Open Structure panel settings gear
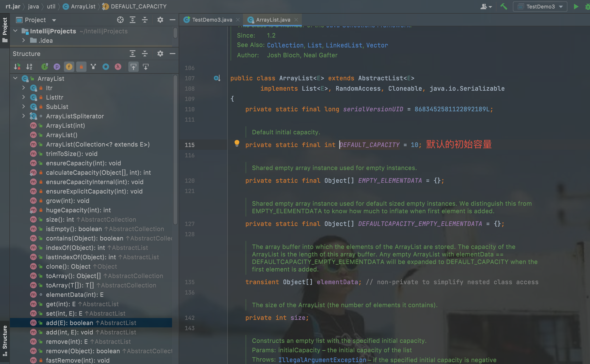Viewport: 590px width, 364px height. [x=160, y=54]
